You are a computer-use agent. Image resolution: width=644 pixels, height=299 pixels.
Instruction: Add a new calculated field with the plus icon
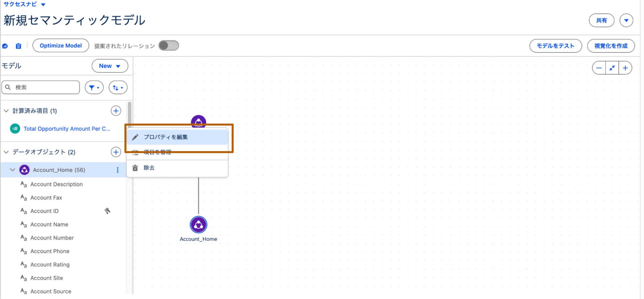coord(116,111)
